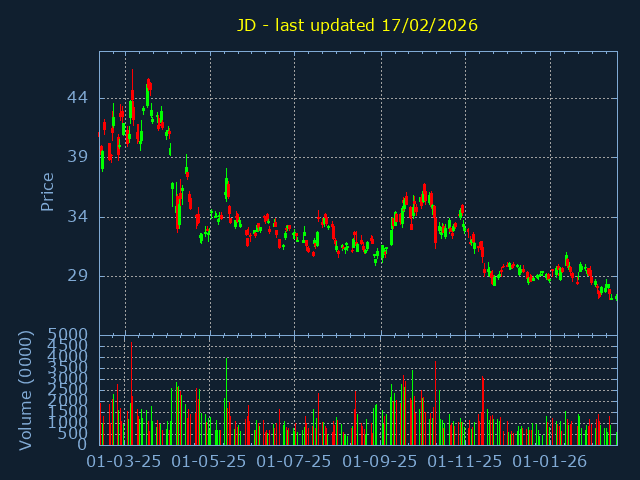The height and width of the screenshot is (480, 640).
Task: Click the chart title 'JD - last updated 17/02/2026'
Action: coord(357,25)
